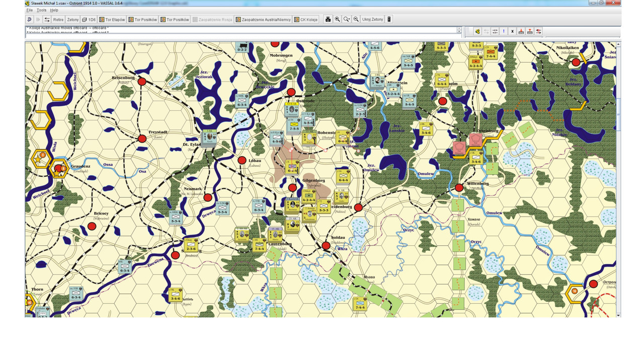Select the 7-4-4 counter near Lautenburg

[259, 244]
